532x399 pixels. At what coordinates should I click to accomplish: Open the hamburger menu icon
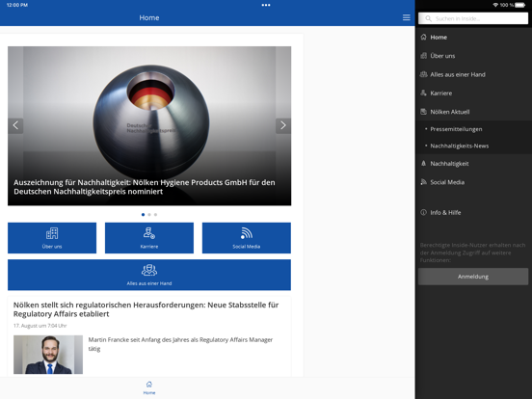(406, 17)
